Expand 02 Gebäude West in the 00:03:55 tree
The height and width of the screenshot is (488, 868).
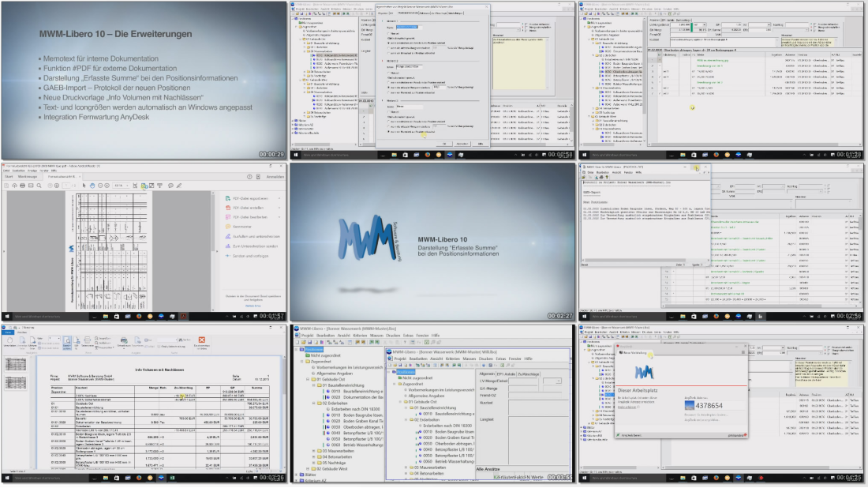point(308,468)
